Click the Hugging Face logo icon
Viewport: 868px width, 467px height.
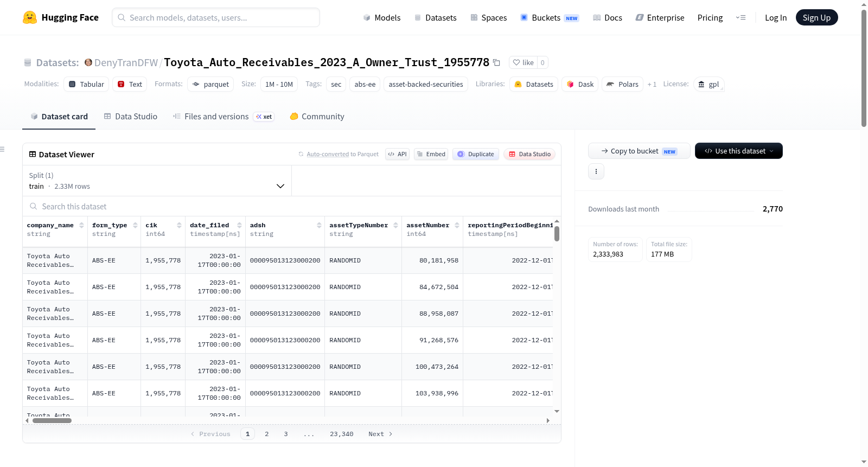pos(30,17)
